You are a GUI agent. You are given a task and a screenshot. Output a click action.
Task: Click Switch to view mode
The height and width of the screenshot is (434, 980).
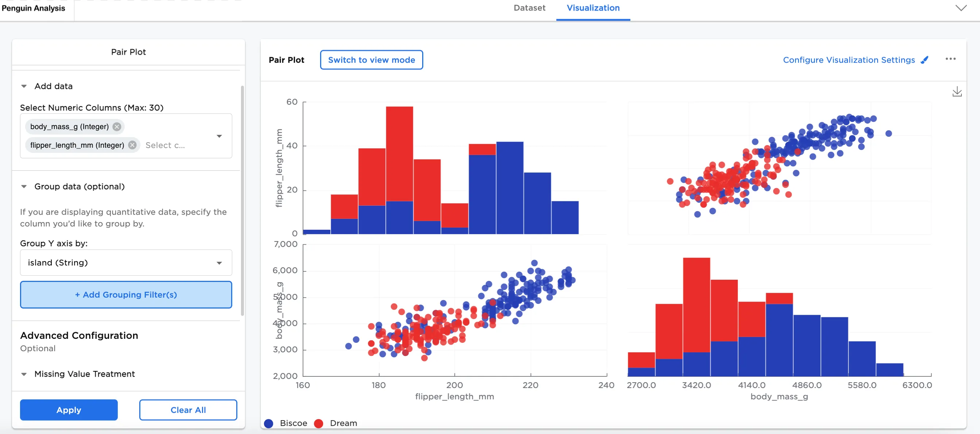coord(371,60)
